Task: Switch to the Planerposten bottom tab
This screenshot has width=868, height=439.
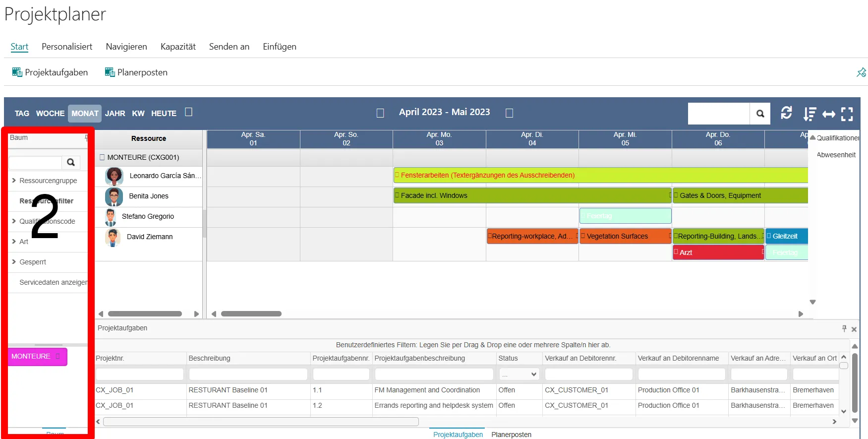Action: point(511,435)
